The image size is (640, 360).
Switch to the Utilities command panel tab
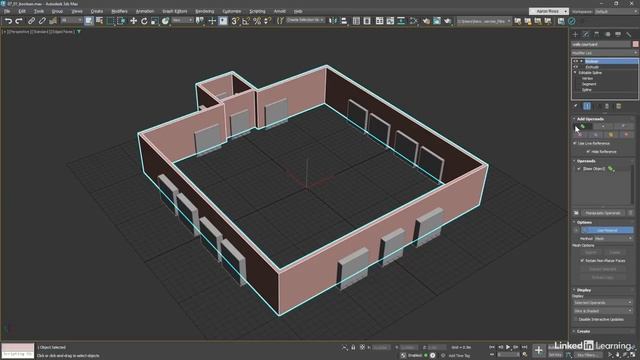(629, 35)
